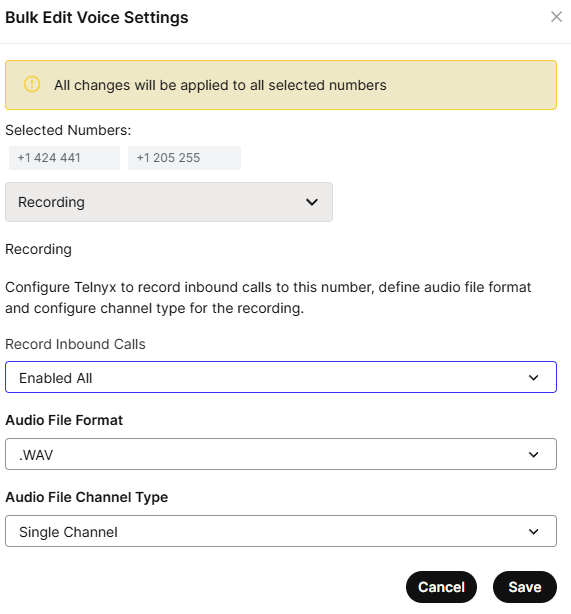The image size is (571, 614).
Task: Open the Record Inbound Calls dropdown
Action: tap(281, 377)
